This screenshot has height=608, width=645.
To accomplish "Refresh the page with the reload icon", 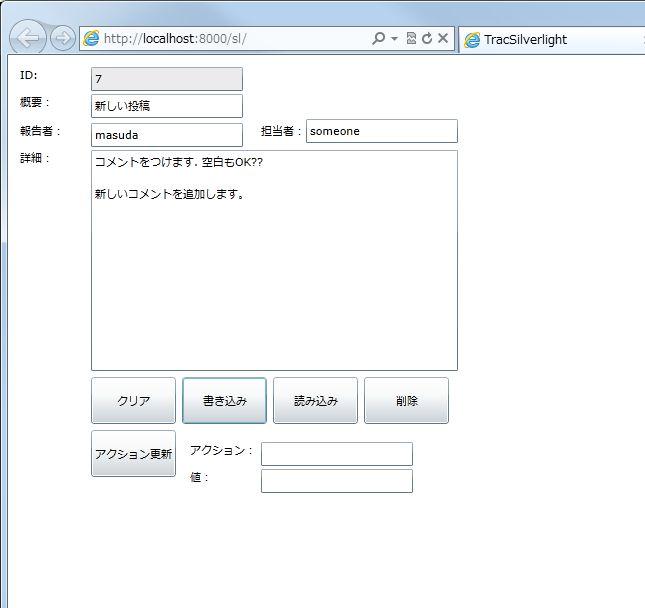I will [427, 39].
